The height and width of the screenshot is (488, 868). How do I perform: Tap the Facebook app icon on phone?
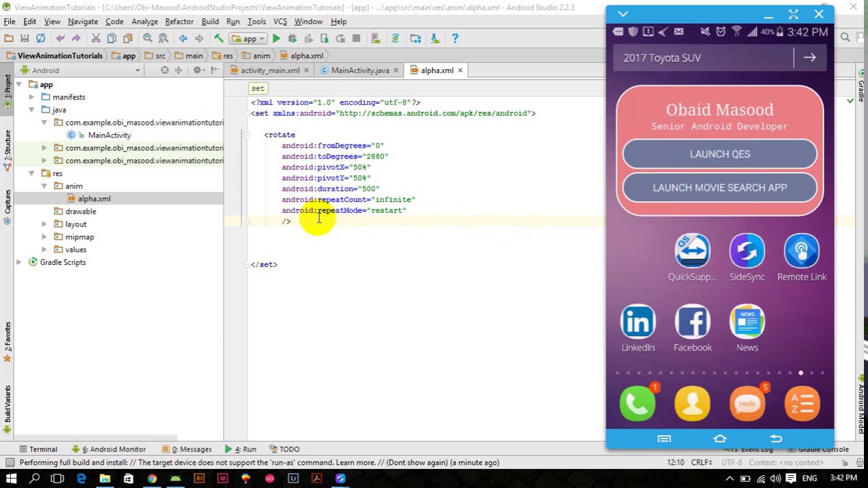692,323
